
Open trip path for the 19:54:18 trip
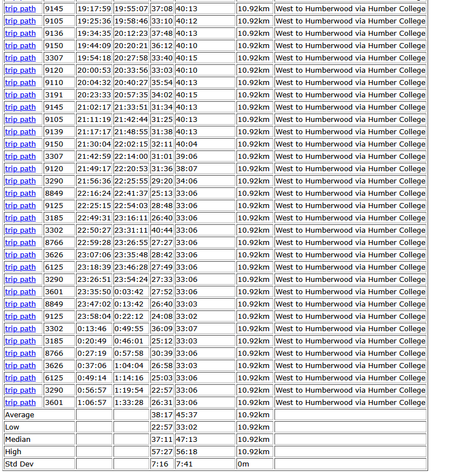tap(20, 58)
